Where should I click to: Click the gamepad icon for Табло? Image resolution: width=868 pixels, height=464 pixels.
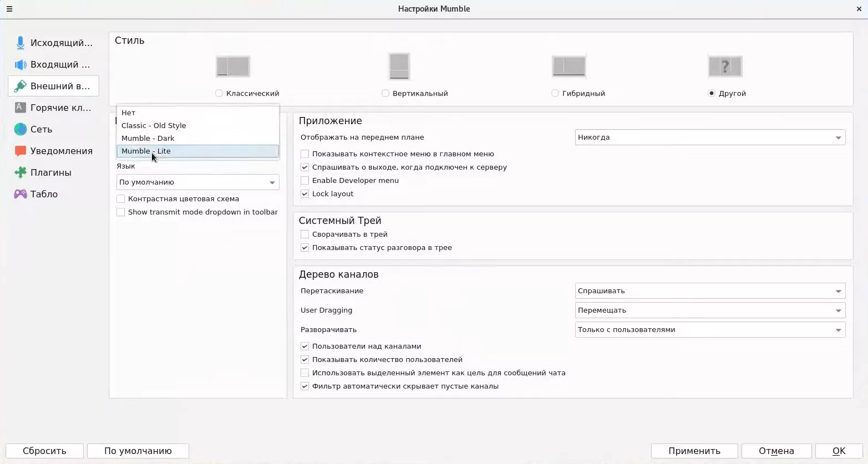21,194
